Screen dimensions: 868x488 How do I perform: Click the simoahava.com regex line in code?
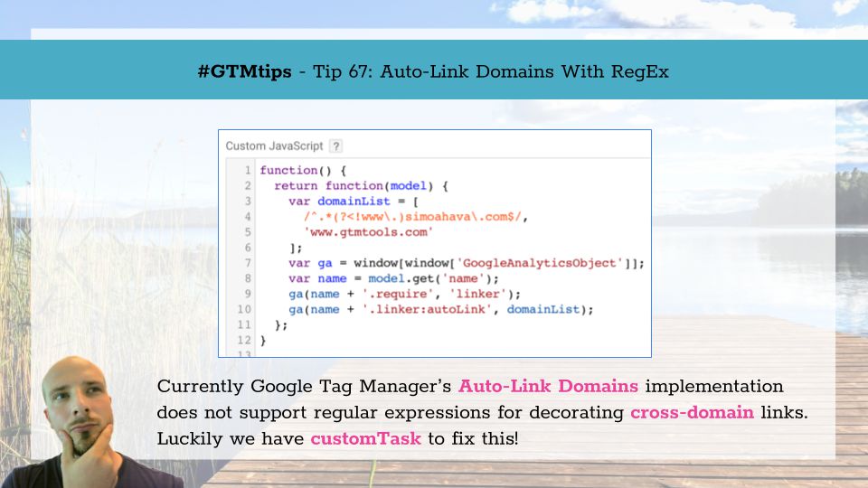[x=415, y=217]
